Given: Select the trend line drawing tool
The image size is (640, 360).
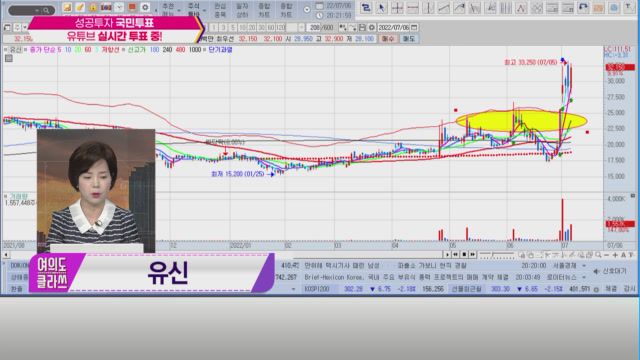Looking at the screenshot, I should click(444, 8).
